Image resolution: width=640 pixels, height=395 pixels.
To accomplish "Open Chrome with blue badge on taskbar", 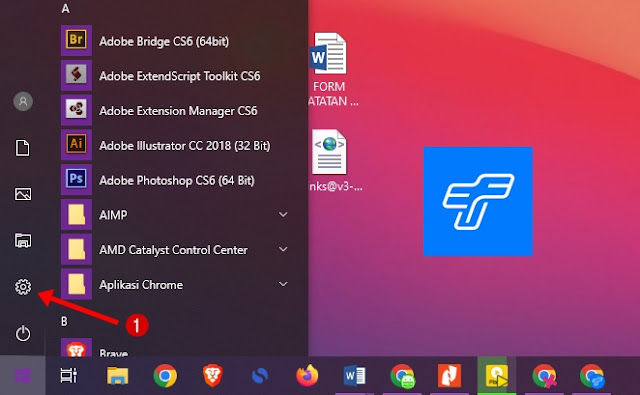I will [x=592, y=376].
